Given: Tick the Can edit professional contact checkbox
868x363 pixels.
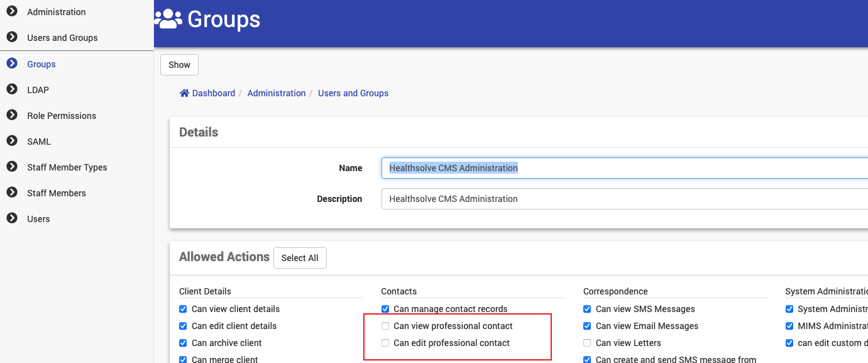Looking at the screenshot, I should (385, 343).
